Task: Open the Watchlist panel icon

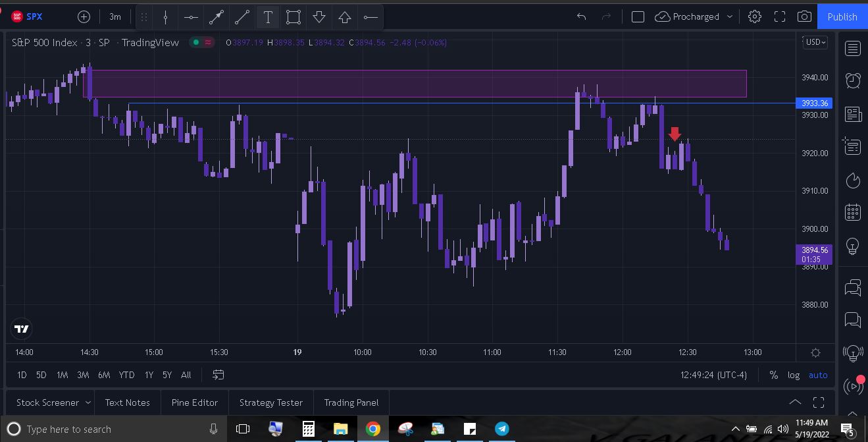Action: (x=853, y=48)
